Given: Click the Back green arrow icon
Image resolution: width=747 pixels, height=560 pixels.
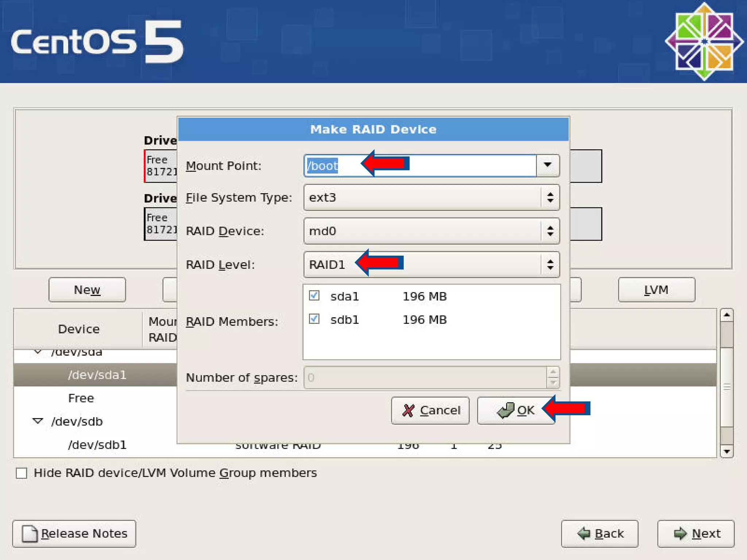Looking at the screenshot, I should click(x=584, y=534).
